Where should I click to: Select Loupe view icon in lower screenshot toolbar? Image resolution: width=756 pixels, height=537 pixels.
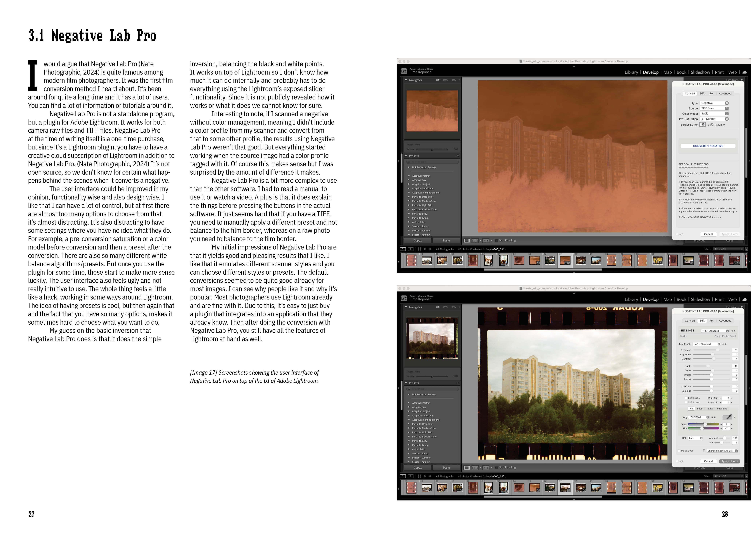click(467, 468)
